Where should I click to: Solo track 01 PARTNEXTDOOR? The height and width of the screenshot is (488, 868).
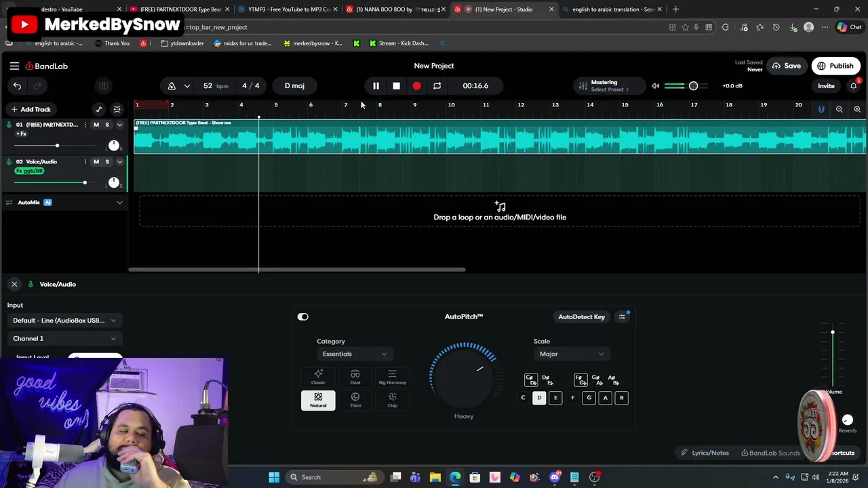tap(107, 125)
